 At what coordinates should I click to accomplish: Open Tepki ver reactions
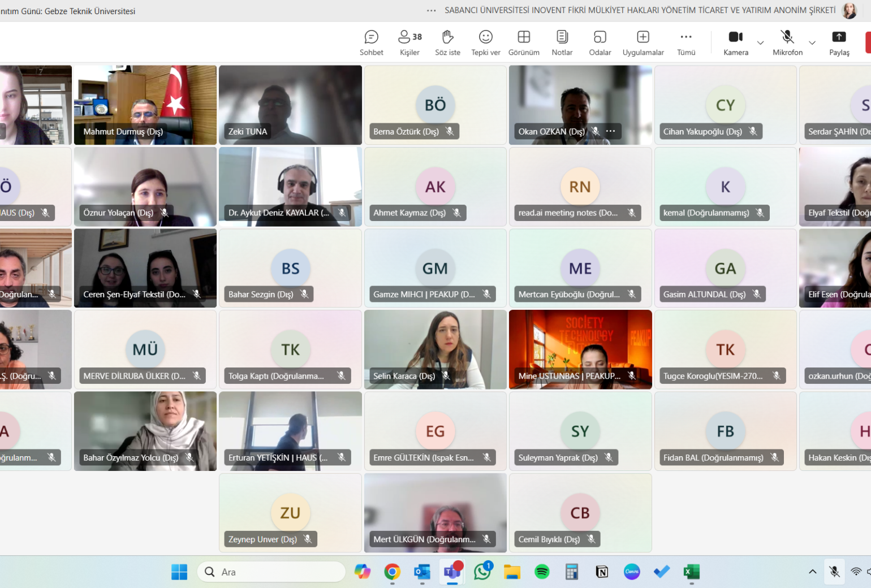[486, 43]
